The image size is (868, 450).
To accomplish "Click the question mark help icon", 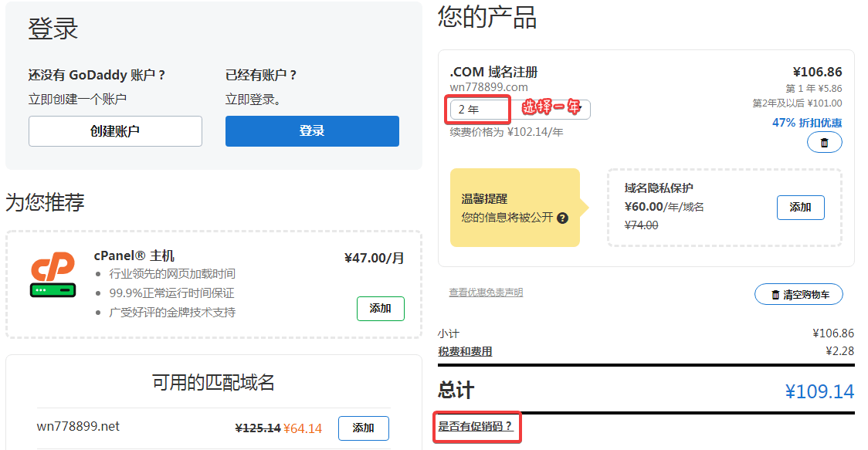I will coord(562,218).
